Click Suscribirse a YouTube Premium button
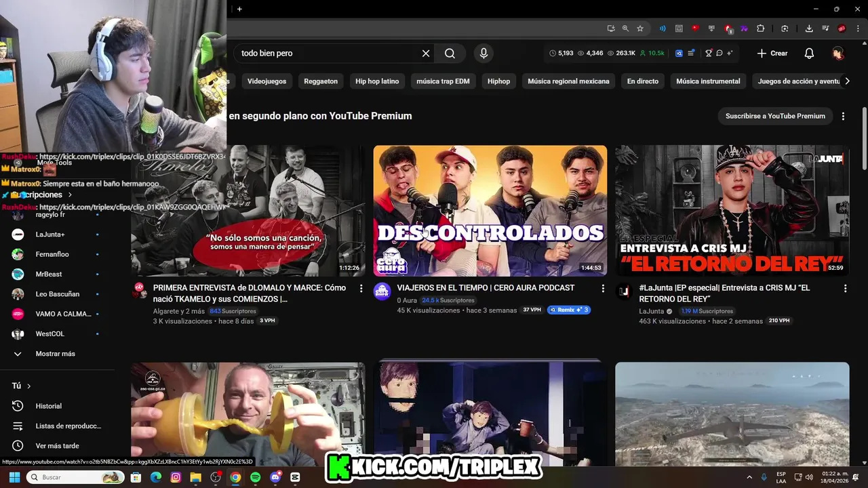The height and width of the screenshot is (488, 868). [775, 116]
